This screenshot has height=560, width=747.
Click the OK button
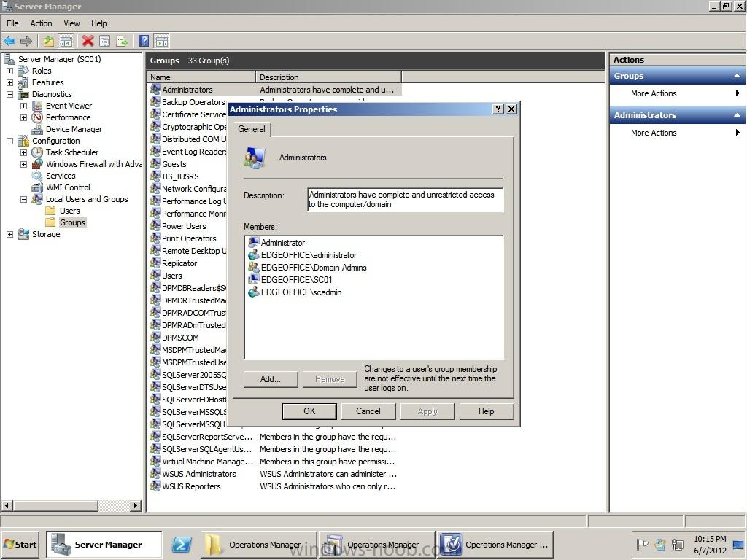pos(309,411)
